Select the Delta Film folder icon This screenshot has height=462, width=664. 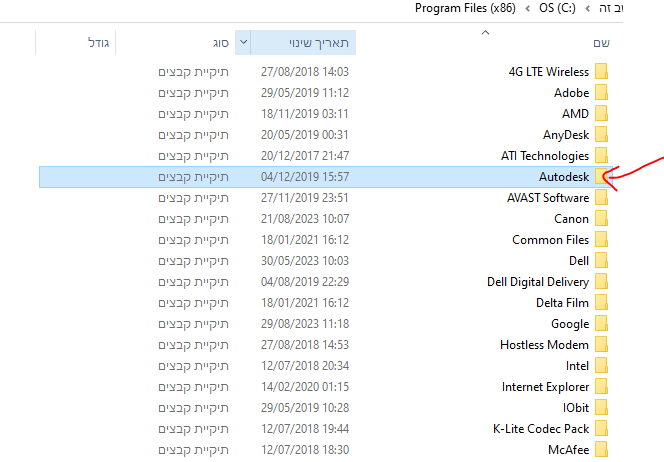[601, 302]
